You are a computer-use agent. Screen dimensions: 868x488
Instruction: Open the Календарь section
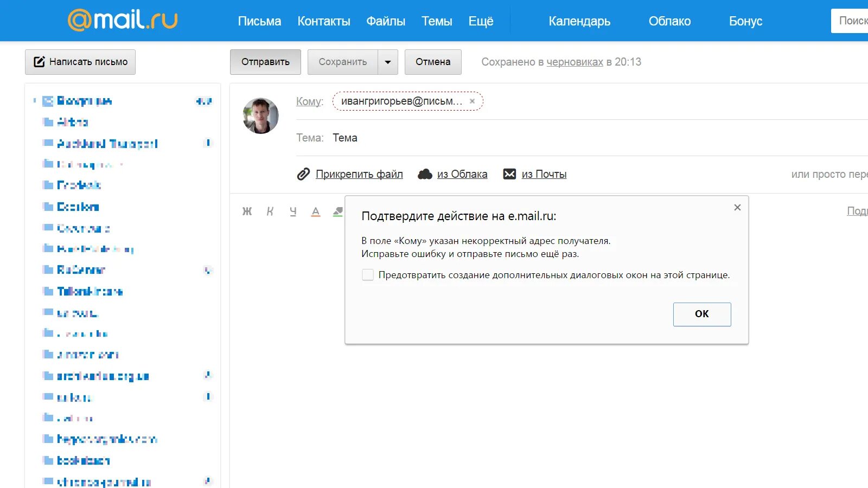(x=579, y=21)
